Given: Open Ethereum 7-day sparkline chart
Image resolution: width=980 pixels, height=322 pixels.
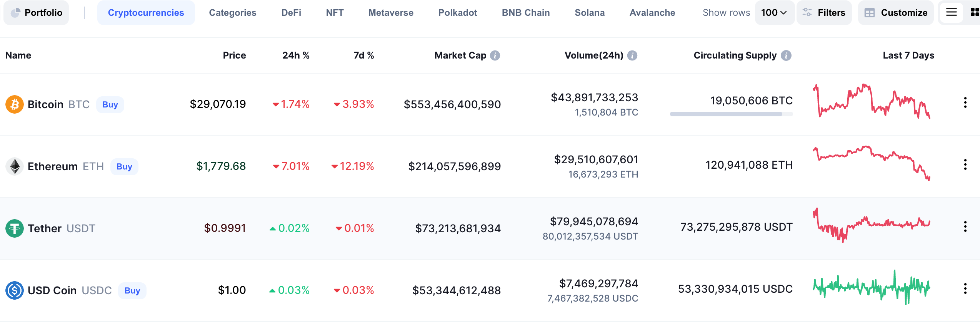Looking at the screenshot, I should [x=871, y=163].
